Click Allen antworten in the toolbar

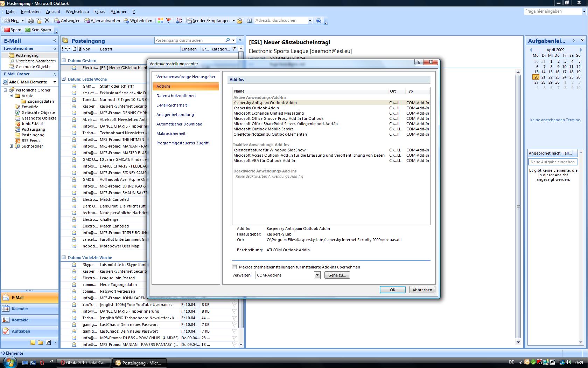pyautogui.click(x=102, y=21)
